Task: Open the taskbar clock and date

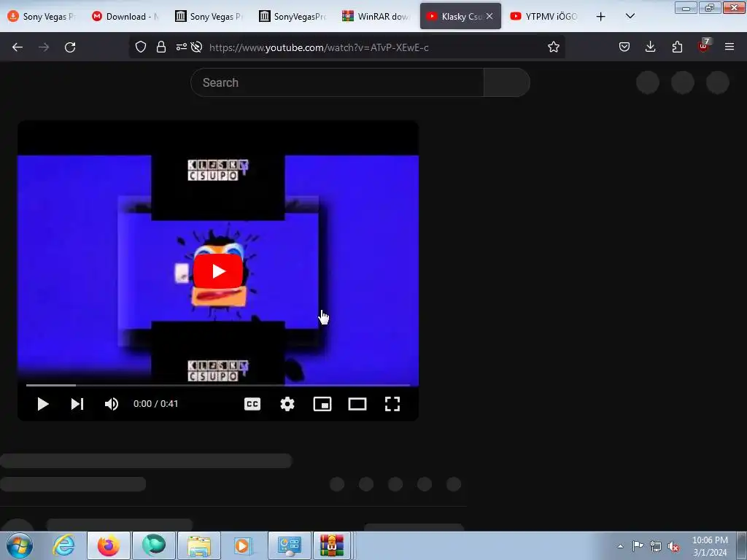Action: click(710, 546)
